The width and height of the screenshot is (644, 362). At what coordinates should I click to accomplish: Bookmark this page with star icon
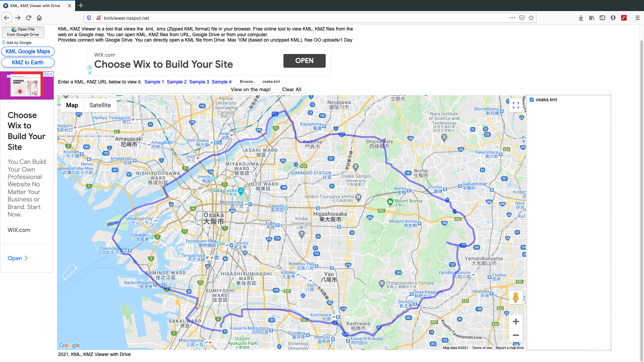(x=531, y=18)
